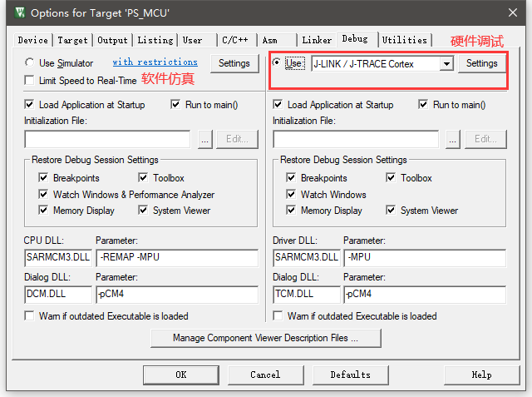Browse for hardware initialization file

pos(453,139)
